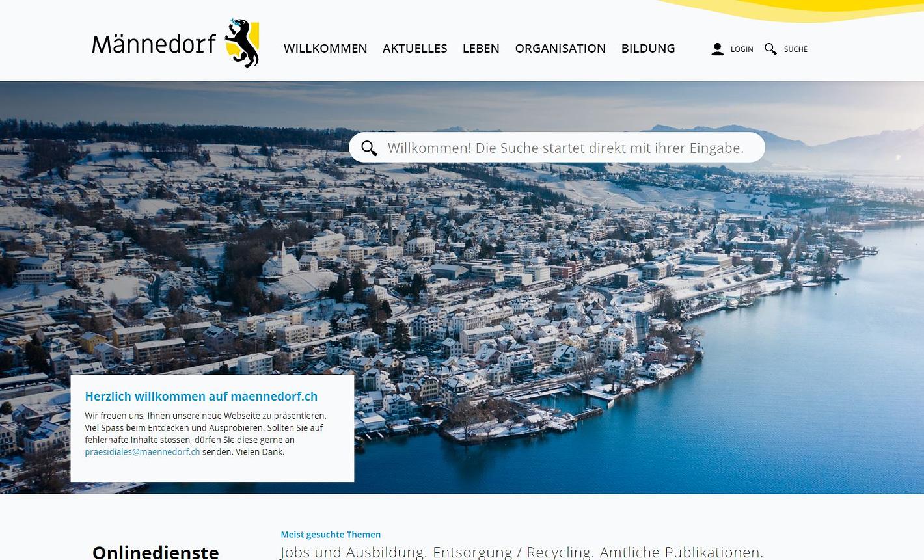Click the SUCHE text in the header
This screenshot has width=924, height=560.
(x=796, y=49)
